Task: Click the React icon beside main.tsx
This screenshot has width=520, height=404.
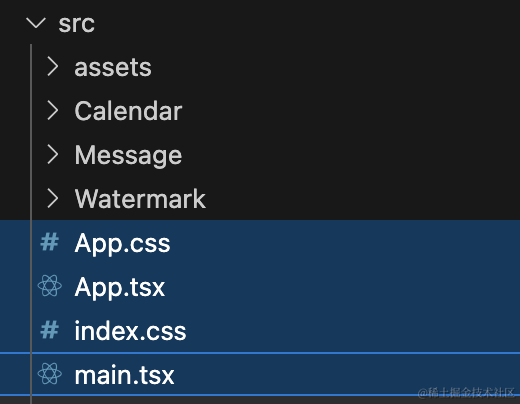Action: pos(50,374)
